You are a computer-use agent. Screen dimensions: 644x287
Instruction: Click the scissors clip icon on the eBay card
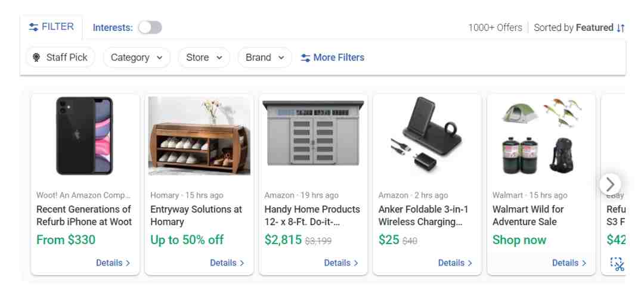(x=617, y=264)
